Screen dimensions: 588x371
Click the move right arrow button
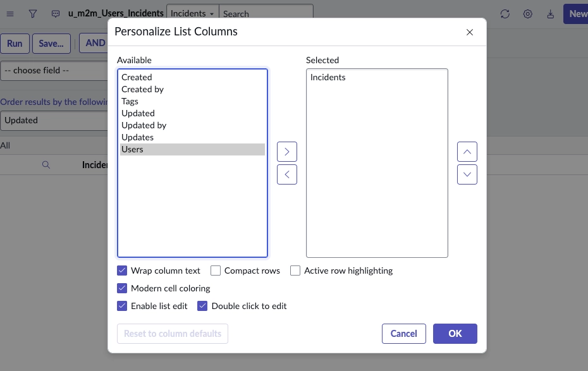coord(287,152)
